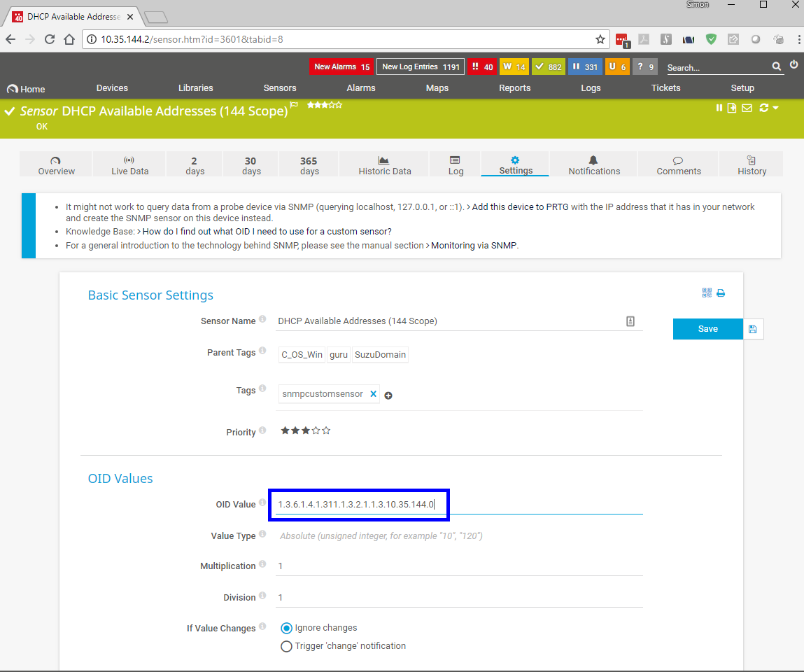This screenshot has height=672, width=804.
Task: Open the Setup menu
Action: click(x=742, y=88)
